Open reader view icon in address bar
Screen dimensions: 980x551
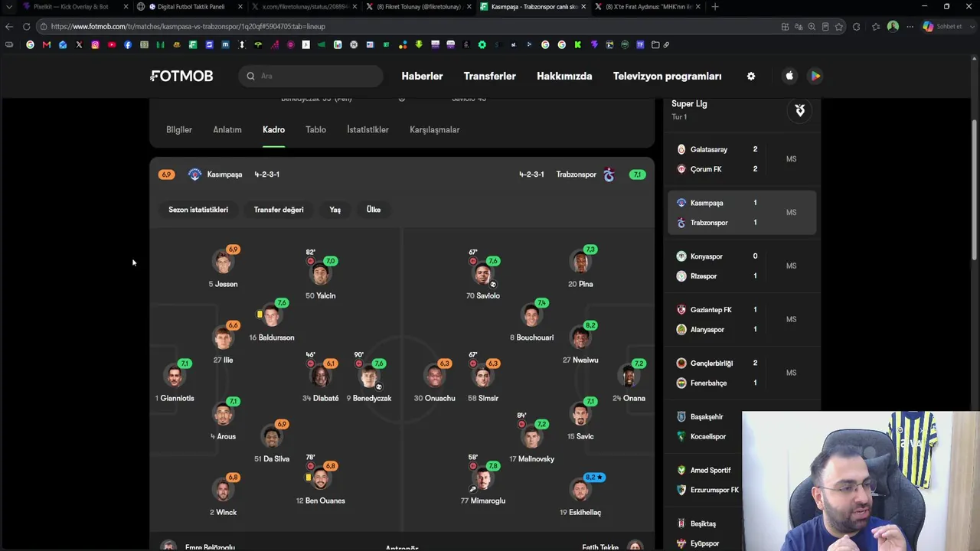825,26
